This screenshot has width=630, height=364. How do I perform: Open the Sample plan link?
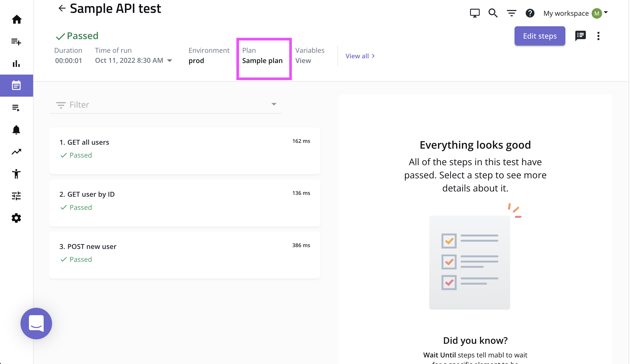point(262,61)
